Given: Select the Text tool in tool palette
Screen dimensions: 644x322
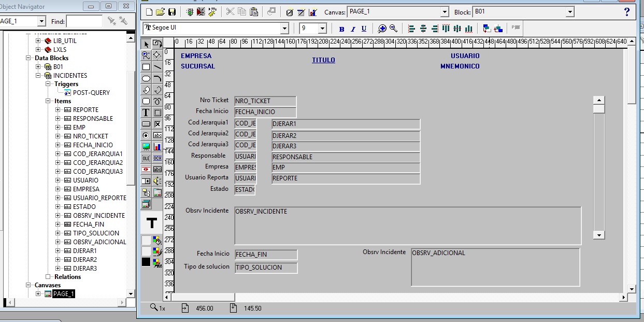Looking at the screenshot, I should tap(146, 113).
